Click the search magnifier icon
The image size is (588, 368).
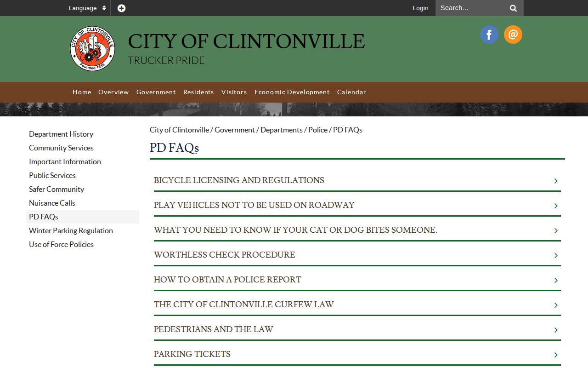(x=513, y=8)
